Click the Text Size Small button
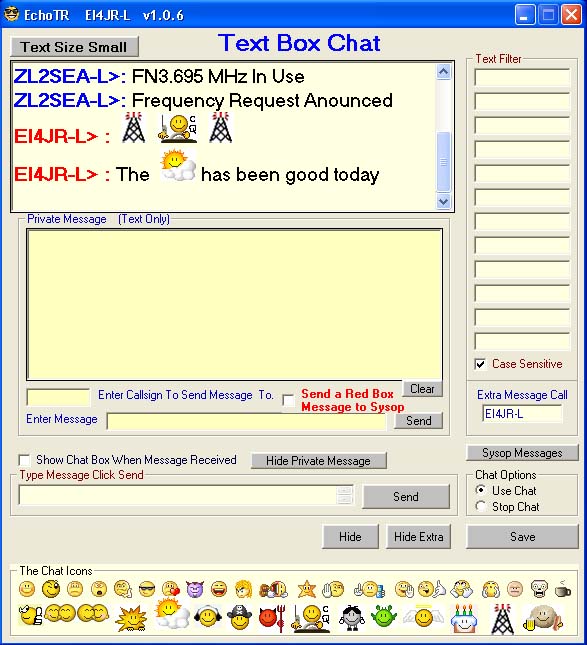 [74, 47]
